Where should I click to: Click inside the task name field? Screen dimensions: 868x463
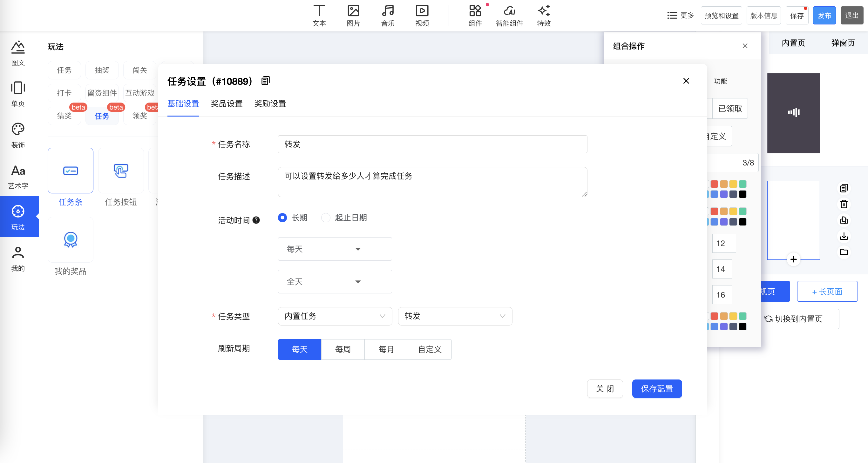432,144
